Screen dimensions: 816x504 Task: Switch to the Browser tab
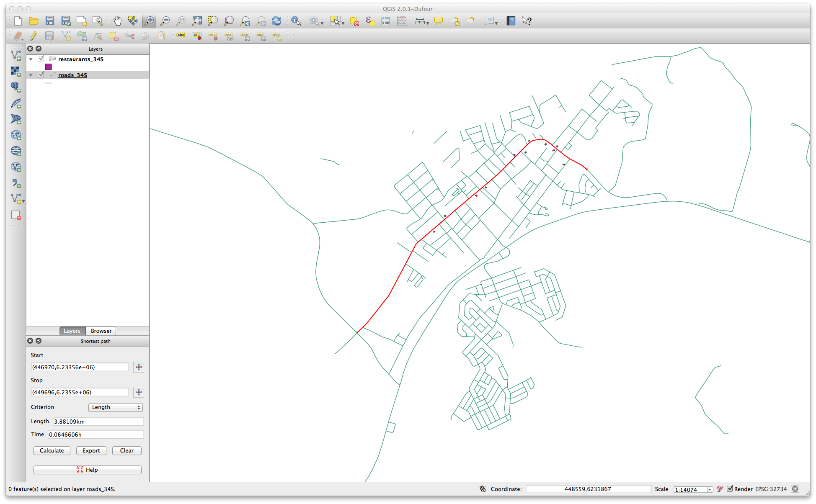click(101, 331)
